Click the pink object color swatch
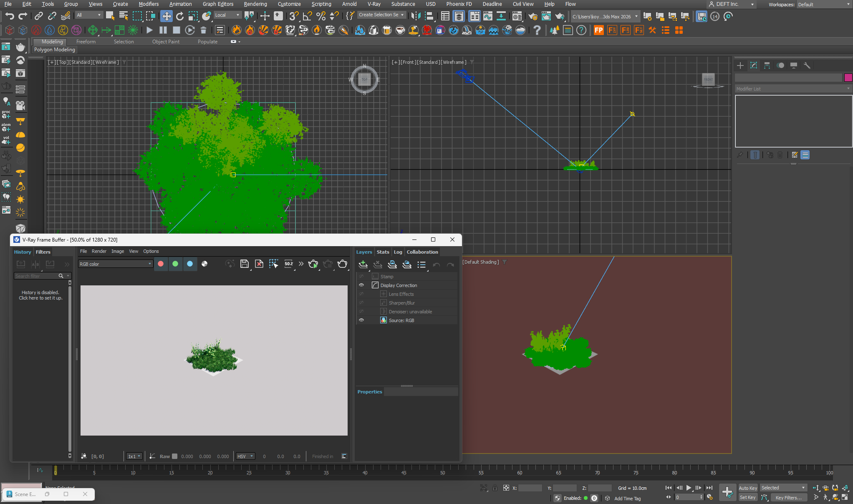The height and width of the screenshot is (504, 853). (x=848, y=78)
